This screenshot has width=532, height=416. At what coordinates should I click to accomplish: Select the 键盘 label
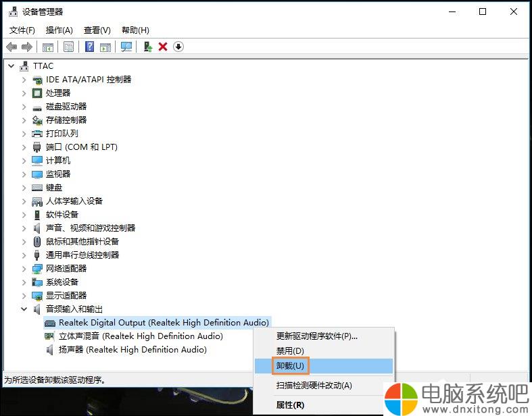(x=54, y=188)
